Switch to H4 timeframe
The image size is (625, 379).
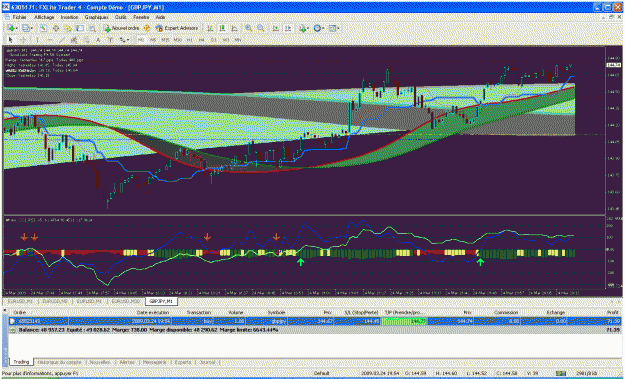pos(201,39)
